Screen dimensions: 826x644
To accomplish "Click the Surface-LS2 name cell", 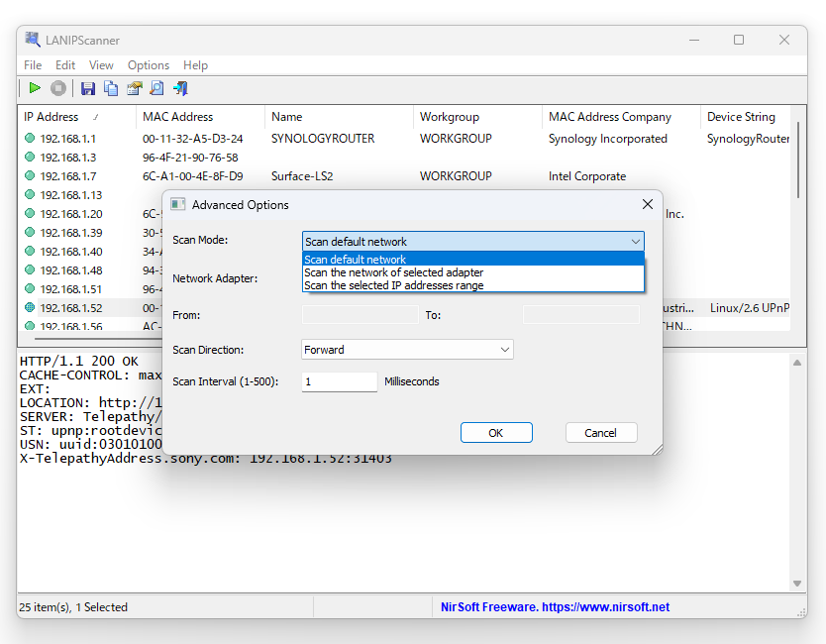I will pyautogui.click(x=302, y=176).
